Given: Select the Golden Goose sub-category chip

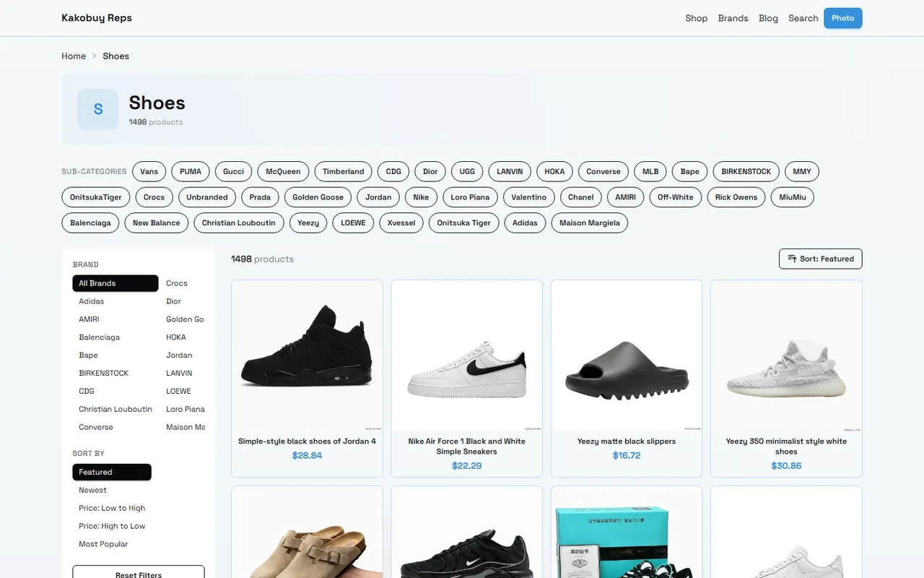Looking at the screenshot, I should coord(318,197).
